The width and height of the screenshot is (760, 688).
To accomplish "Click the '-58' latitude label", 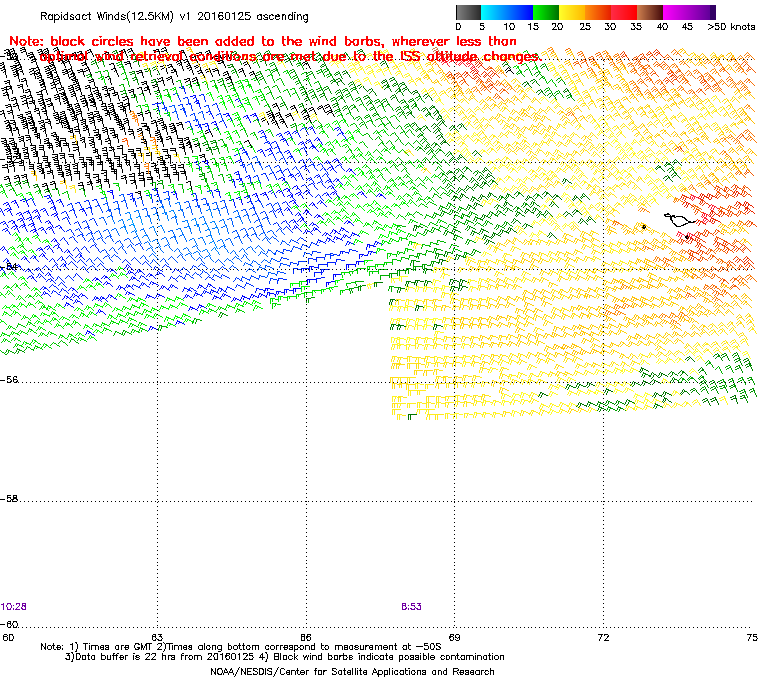I will 10,499.
